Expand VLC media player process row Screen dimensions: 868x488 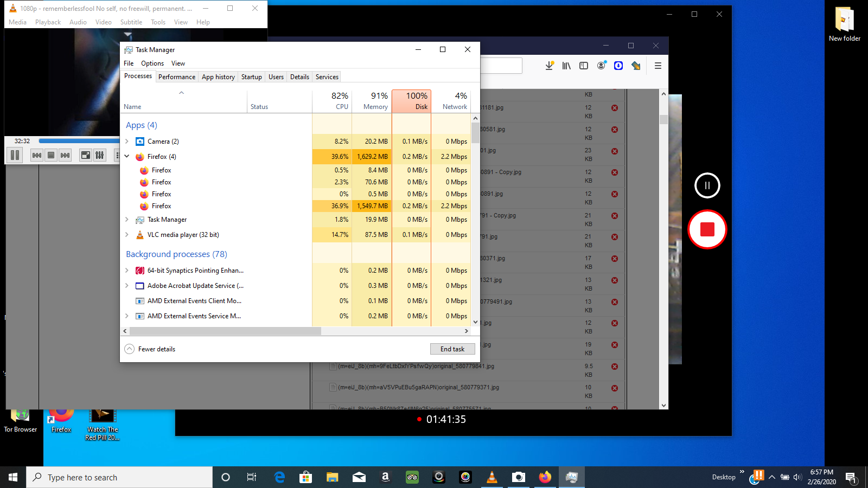(127, 235)
